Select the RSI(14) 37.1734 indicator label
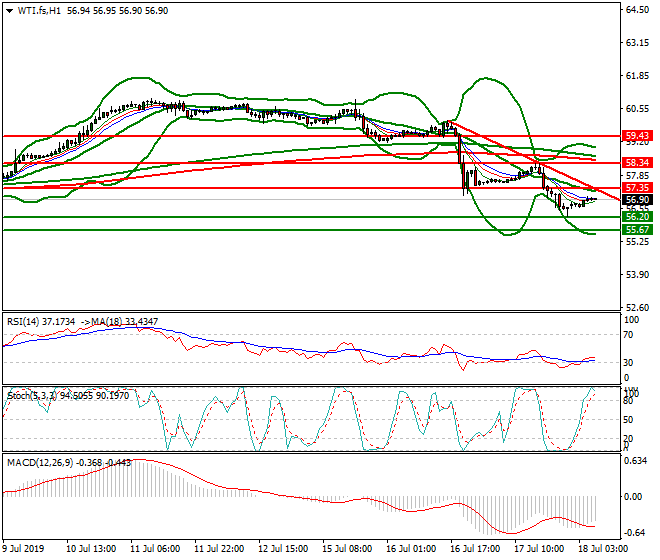 coord(41,322)
